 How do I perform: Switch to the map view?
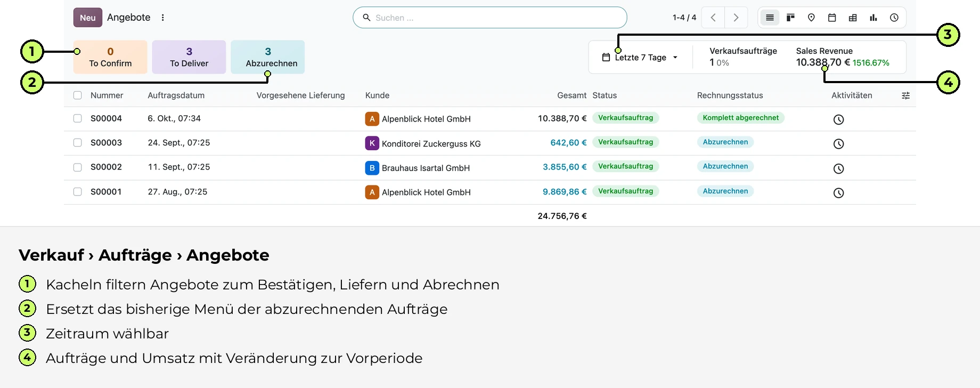coord(811,18)
